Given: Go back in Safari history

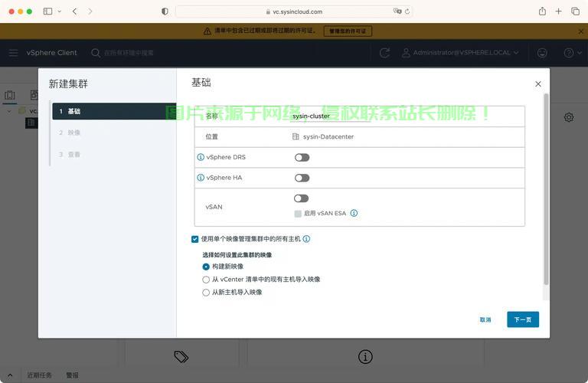Looking at the screenshot, I should click(x=74, y=11).
